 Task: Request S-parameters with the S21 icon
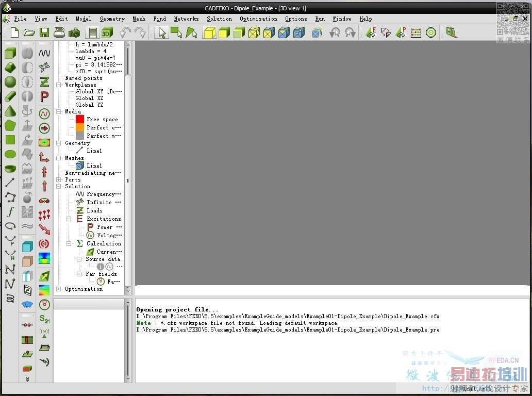(44, 319)
